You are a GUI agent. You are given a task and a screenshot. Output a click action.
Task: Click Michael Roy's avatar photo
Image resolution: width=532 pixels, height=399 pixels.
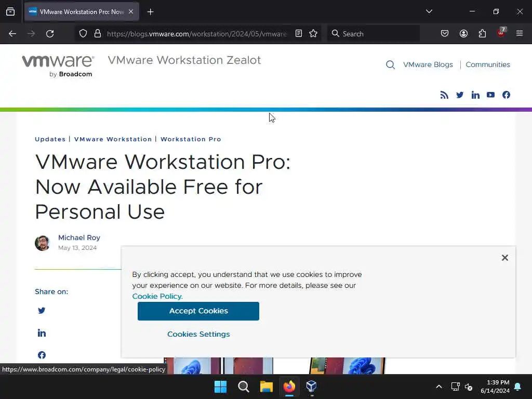point(43,243)
